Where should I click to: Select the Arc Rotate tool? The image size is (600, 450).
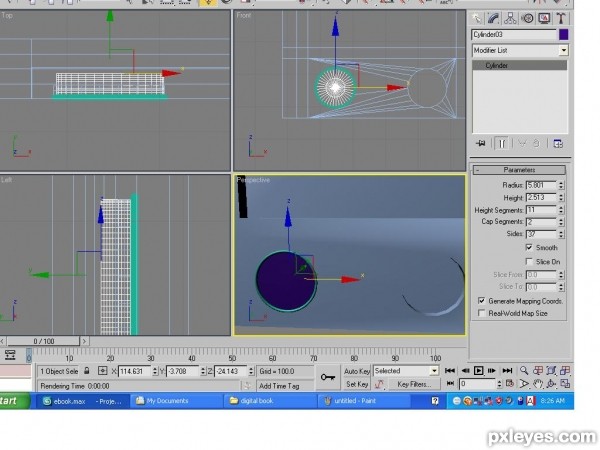(x=551, y=383)
